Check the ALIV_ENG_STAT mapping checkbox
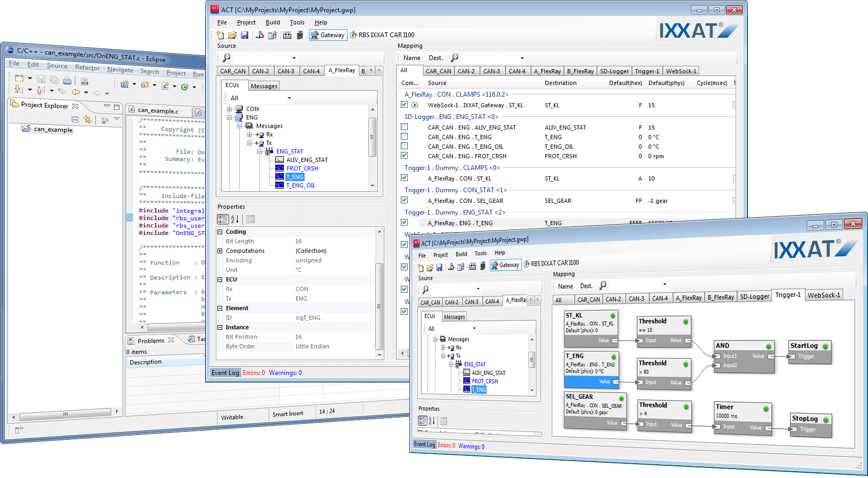868x478 pixels. [x=404, y=127]
